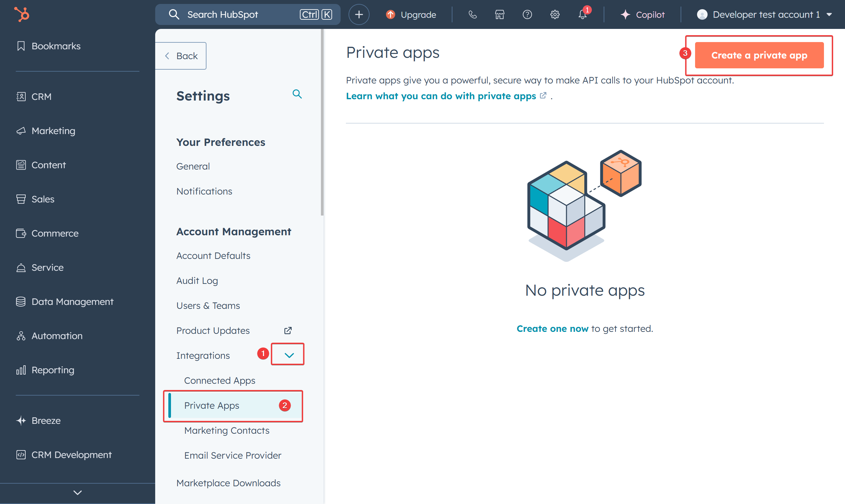The image size is (845, 504).
Task: Open Product Updates link
Action: pos(213,331)
